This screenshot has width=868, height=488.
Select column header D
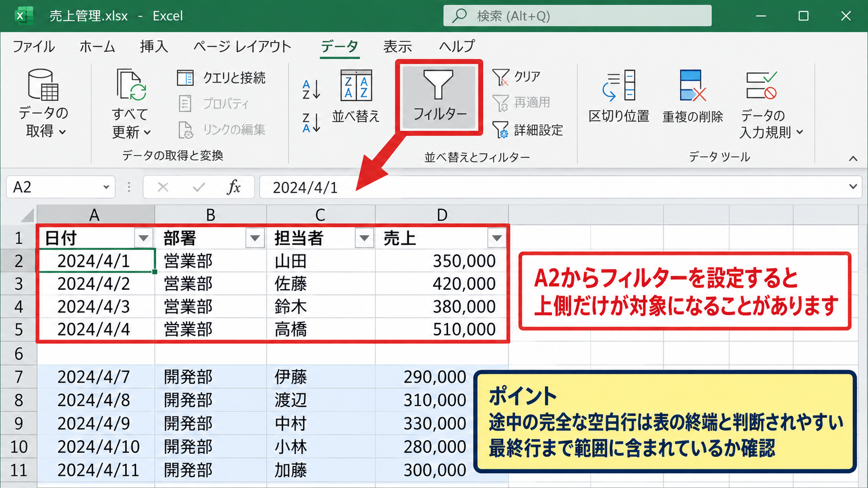click(x=442, y=214)
